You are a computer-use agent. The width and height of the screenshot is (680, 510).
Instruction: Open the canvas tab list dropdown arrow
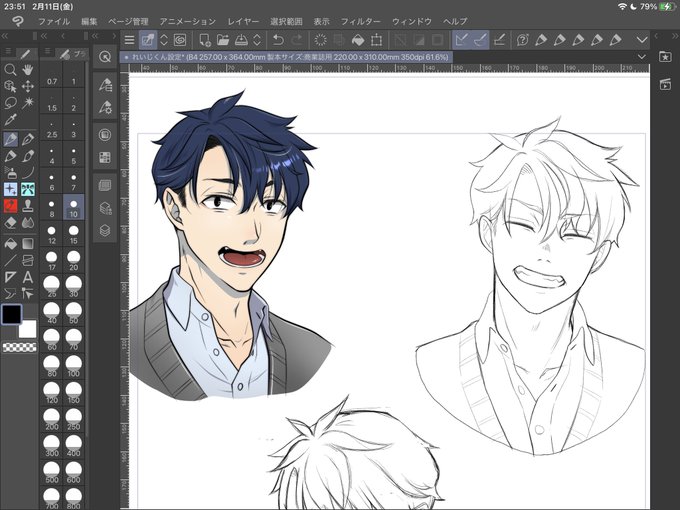[x=642, y=57]
